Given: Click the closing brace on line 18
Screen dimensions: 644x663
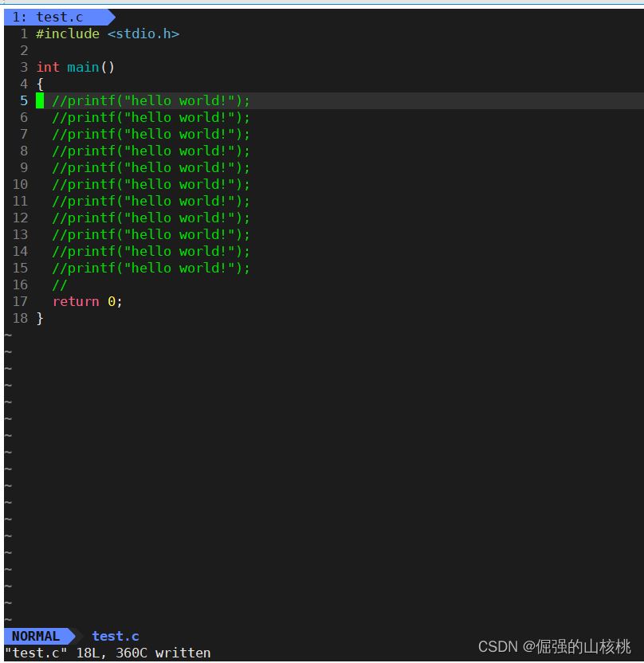Looking at the screenshot, I should [x=40, y=319].
